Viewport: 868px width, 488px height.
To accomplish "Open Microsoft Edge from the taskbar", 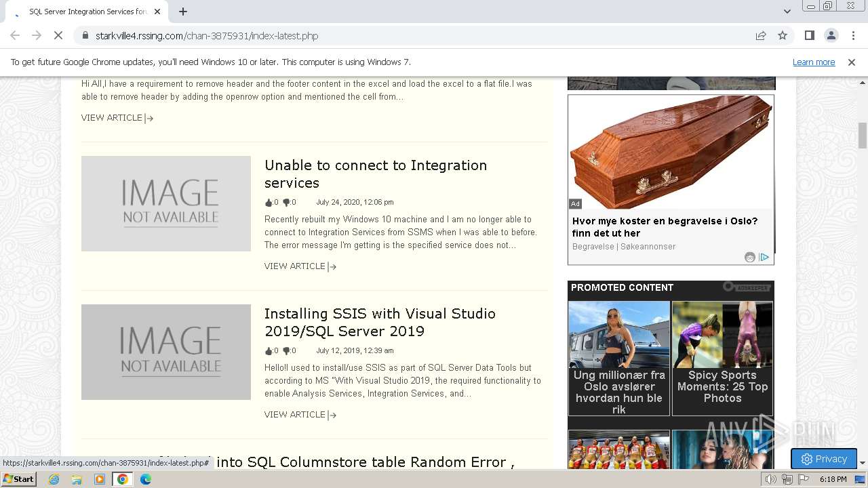I will tap(146, 479).
